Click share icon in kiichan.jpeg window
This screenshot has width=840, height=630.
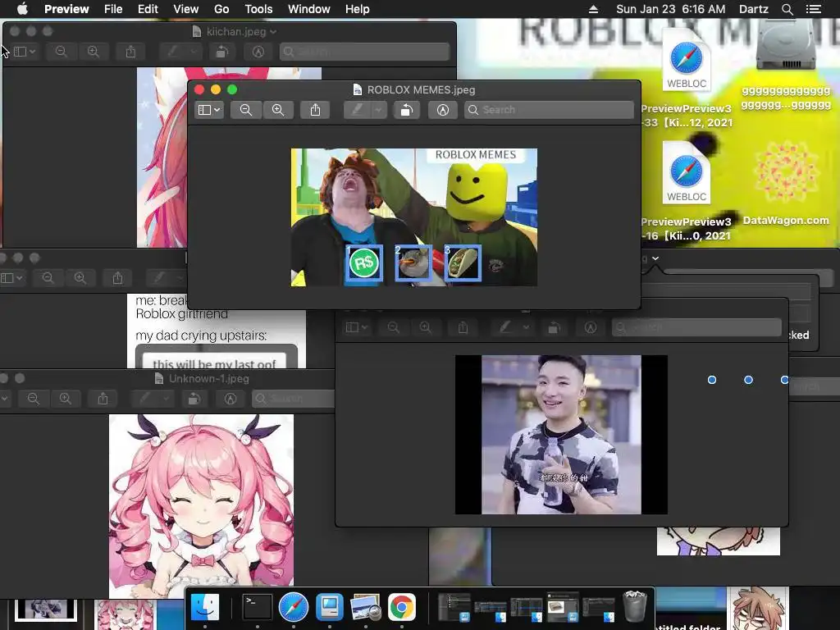pyautogui.click(x=130, y=52)
